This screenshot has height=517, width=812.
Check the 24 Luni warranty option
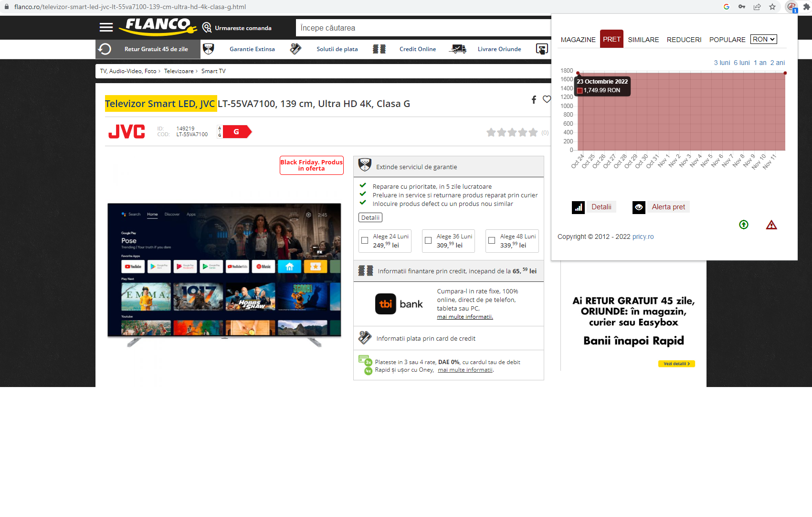click(365, 241)
